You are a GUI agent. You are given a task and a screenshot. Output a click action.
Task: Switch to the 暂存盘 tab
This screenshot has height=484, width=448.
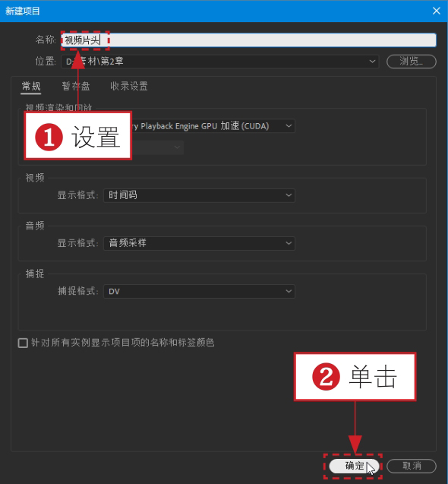tap(76, 86)
